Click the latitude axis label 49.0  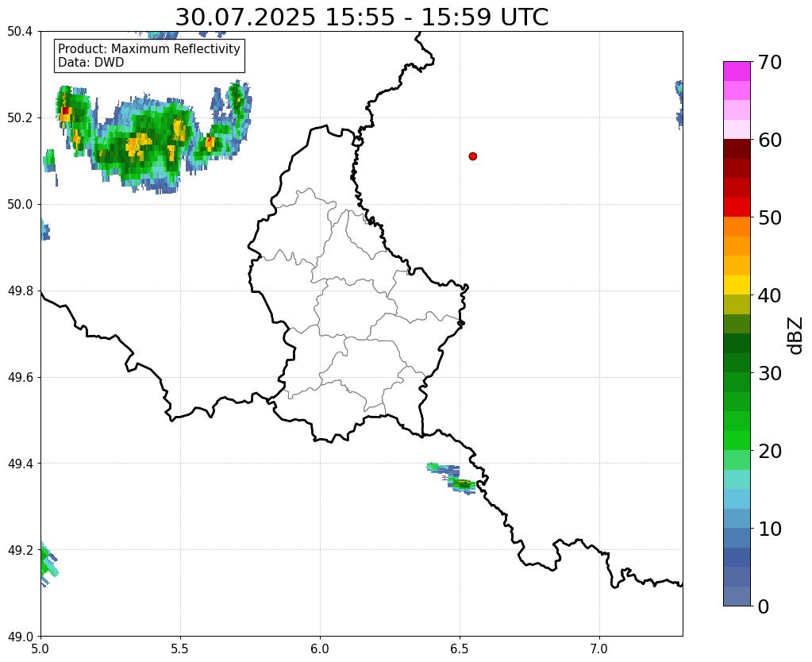click(20, 637)
